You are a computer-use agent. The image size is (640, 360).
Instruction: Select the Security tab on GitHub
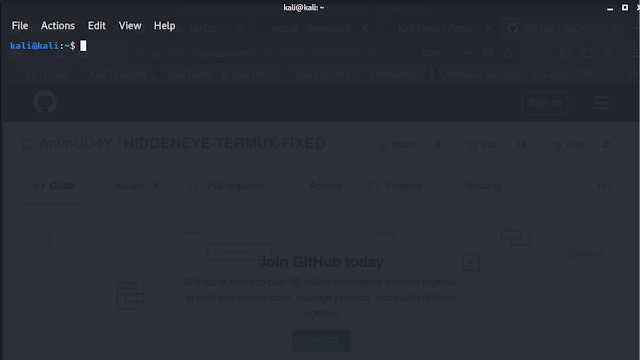[476, 186]
